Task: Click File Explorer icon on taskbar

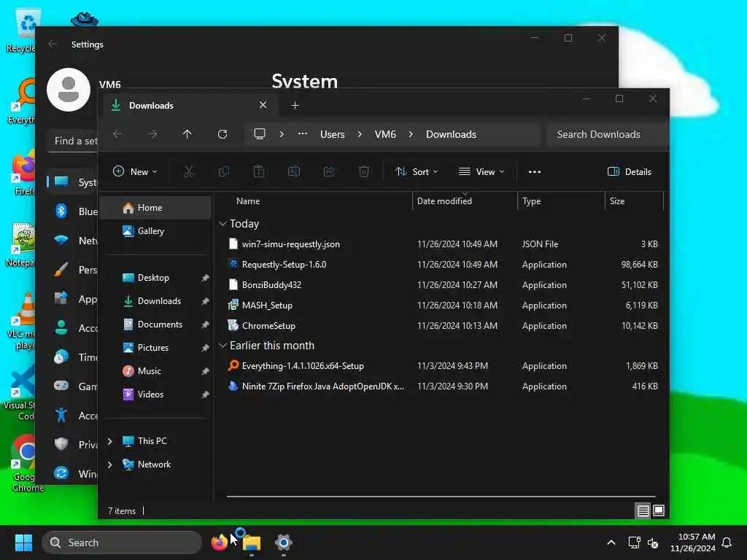Action: tap(252, 542)
